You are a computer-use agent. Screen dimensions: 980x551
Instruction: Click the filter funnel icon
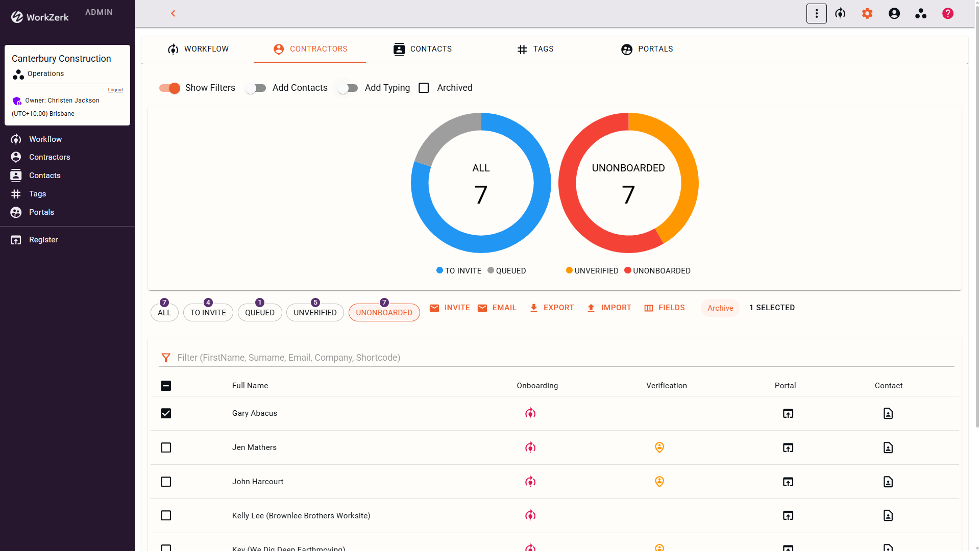tap(166, 358)
